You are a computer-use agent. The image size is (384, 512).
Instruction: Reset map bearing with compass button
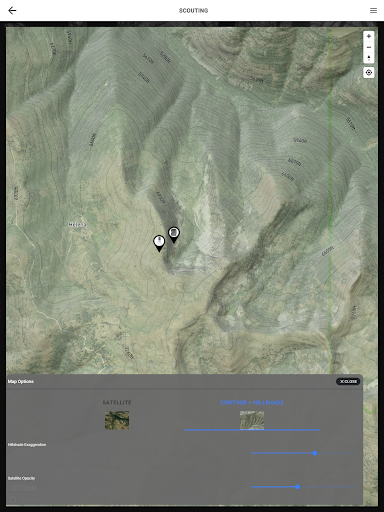[x=369, y=58]
